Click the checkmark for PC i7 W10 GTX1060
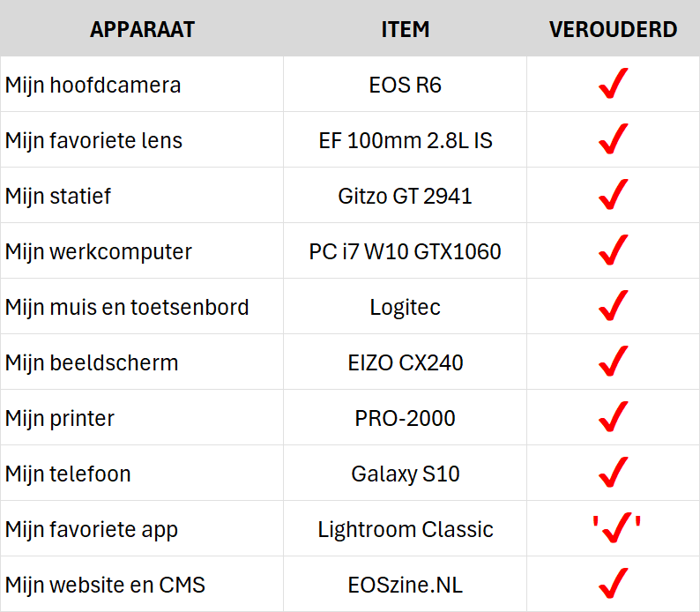 click(613, 251)
